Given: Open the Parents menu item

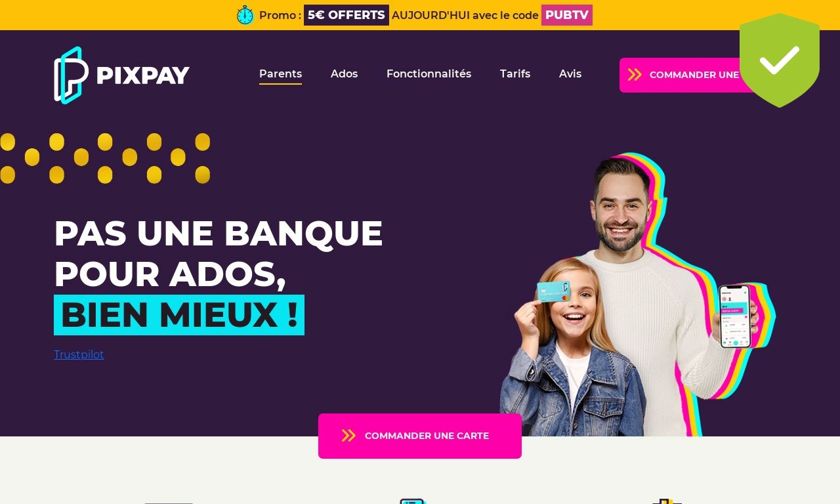Looking at the screenshot, I should click(280, 74).
